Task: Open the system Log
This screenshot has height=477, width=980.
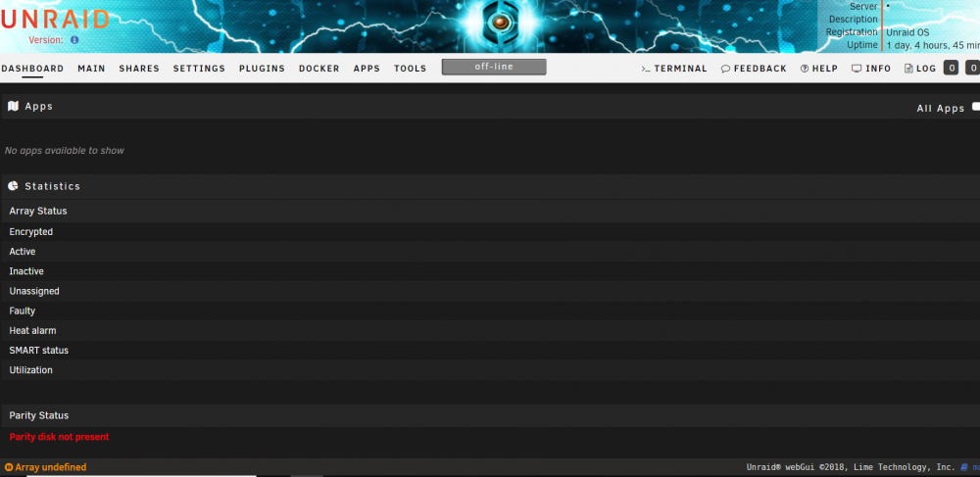Action: (920, 69)
